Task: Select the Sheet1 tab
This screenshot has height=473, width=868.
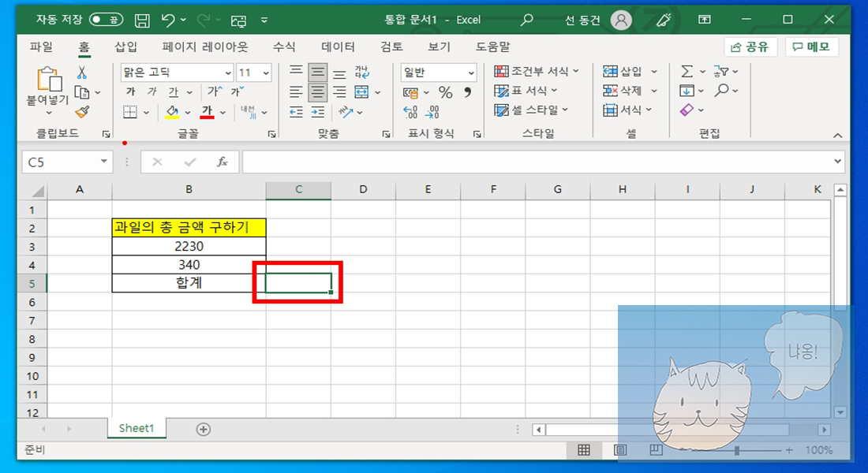Action: [137, 428]
